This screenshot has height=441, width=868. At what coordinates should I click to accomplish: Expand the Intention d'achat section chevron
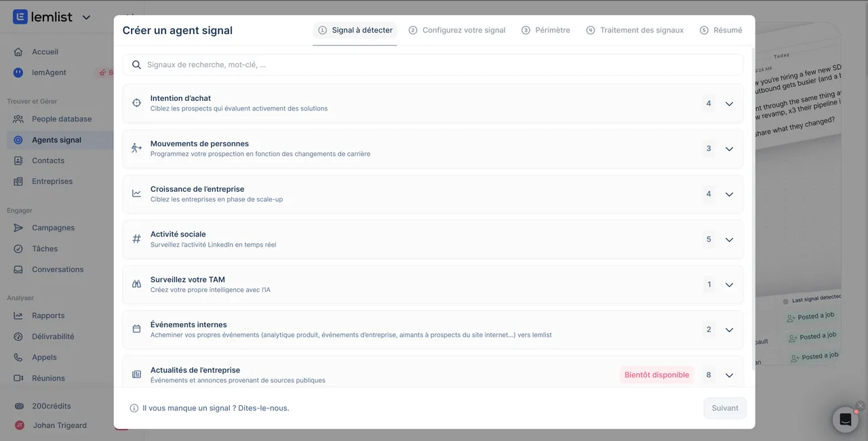click(x=729, y=104)
